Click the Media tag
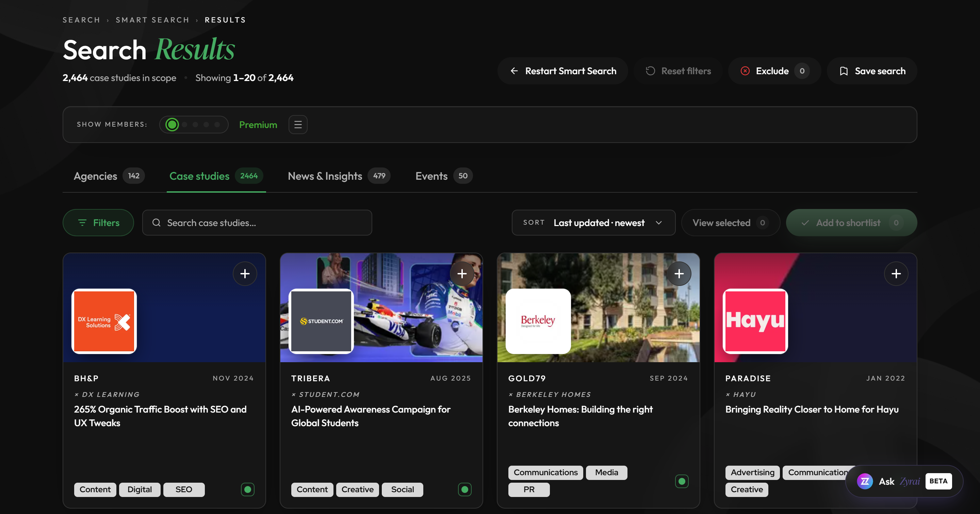This screenshot has height=514, width=980. click(606, 472)
